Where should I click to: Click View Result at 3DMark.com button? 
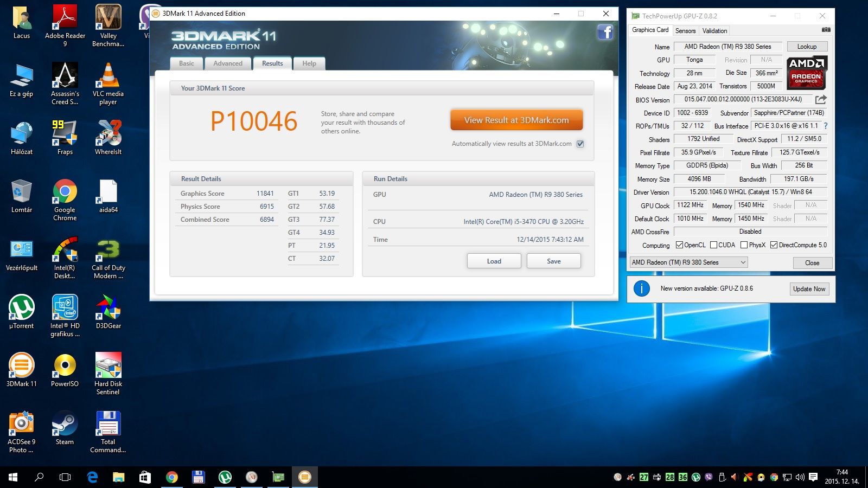coord(516,120)
